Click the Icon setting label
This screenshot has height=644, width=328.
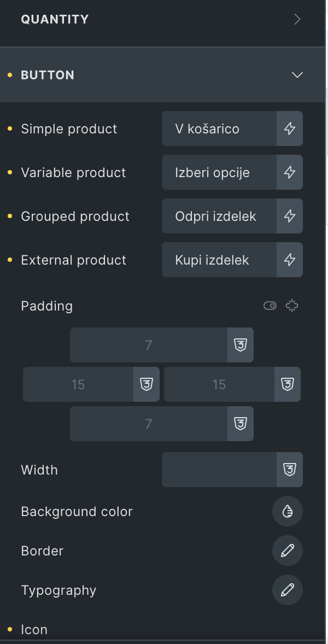pos(34,630)
